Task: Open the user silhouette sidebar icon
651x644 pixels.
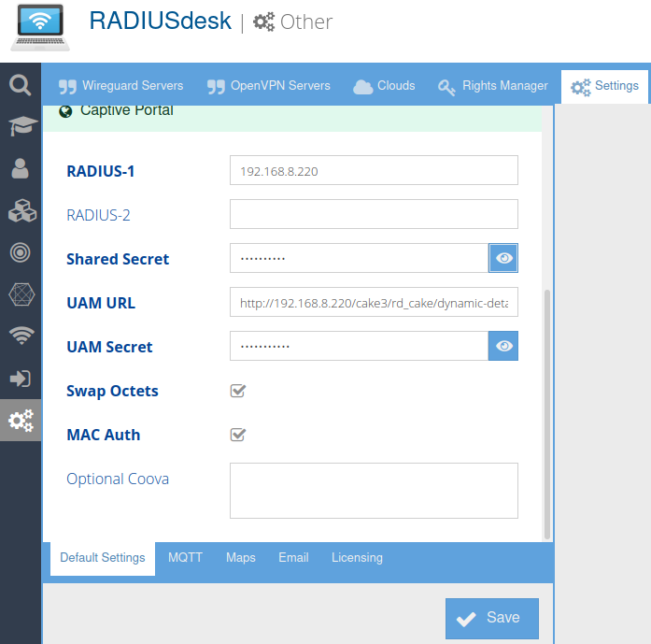Action: [x=20, y=168]
